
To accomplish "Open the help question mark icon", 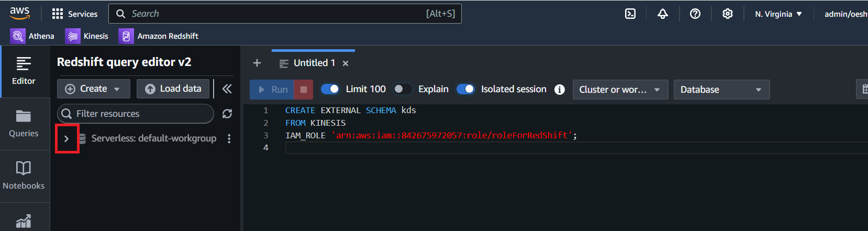I will point(695,14).
